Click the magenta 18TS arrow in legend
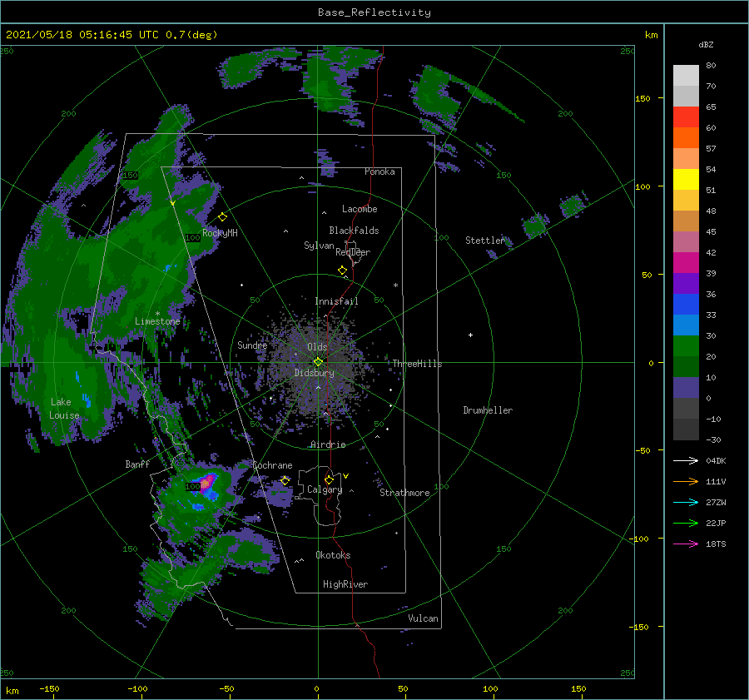This screenshot has width=749, height=700. tap(686, 544)
